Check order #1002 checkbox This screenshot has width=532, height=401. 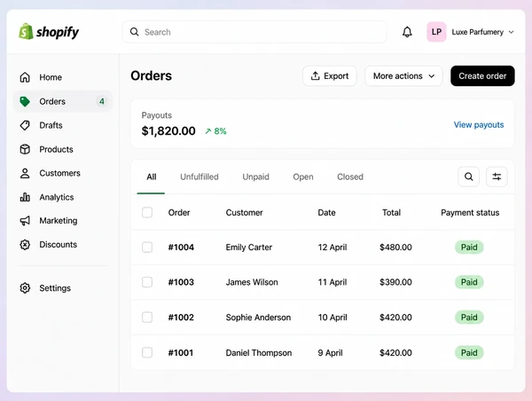point(147,317)
